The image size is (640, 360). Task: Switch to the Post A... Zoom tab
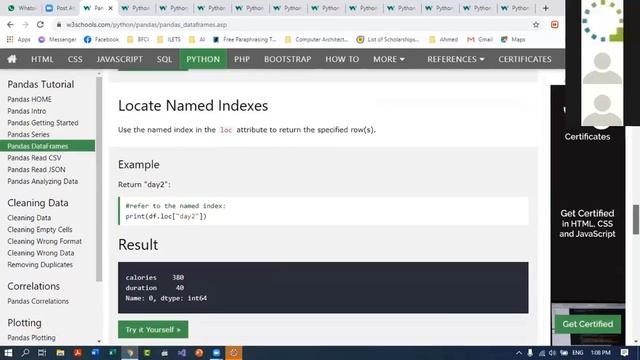coord(60,8)
